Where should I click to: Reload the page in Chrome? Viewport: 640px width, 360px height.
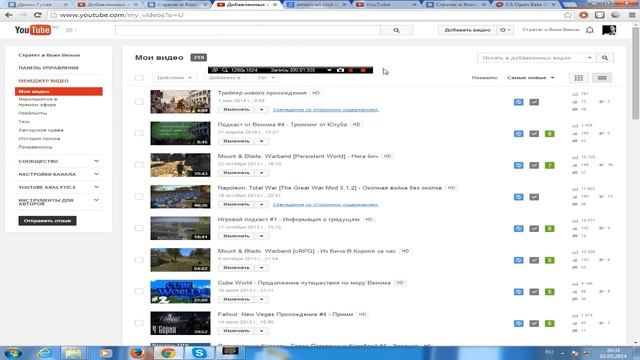(x=38, y=15)
